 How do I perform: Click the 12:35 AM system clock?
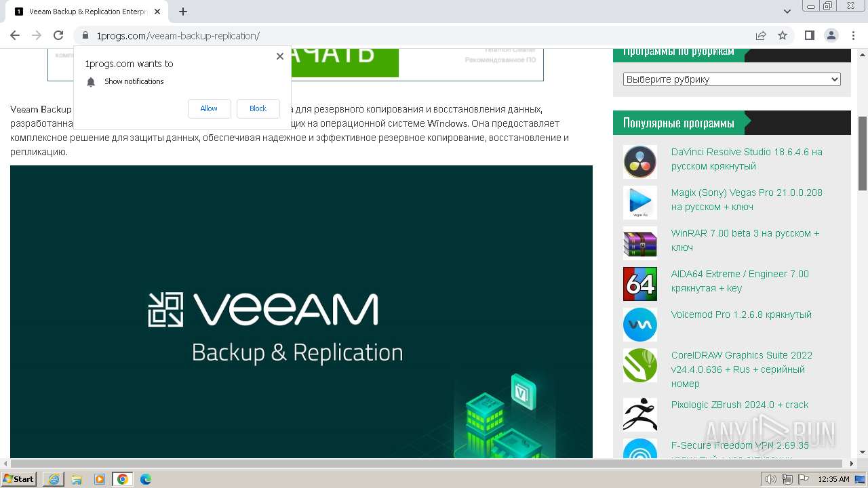(833, 479)
